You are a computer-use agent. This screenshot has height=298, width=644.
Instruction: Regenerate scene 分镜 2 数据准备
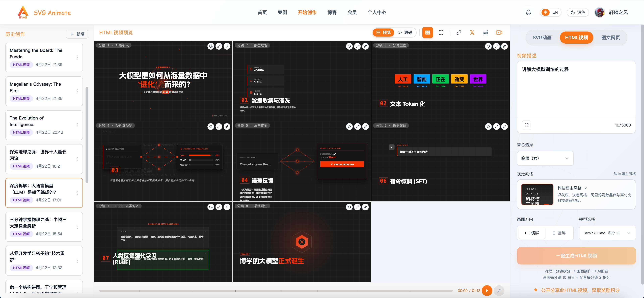coord(349,46)
